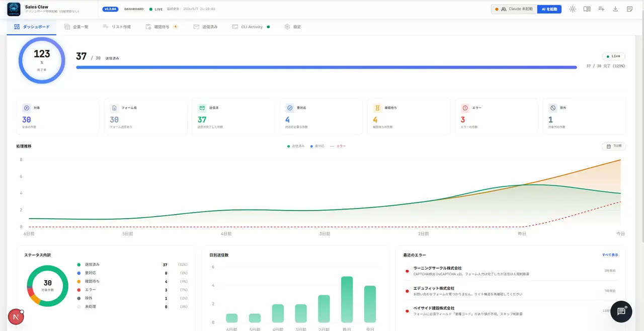Toggle エラー series in chart legend
Image resolution: width=644 pixels, height=331 pixels.
(338, 146)
